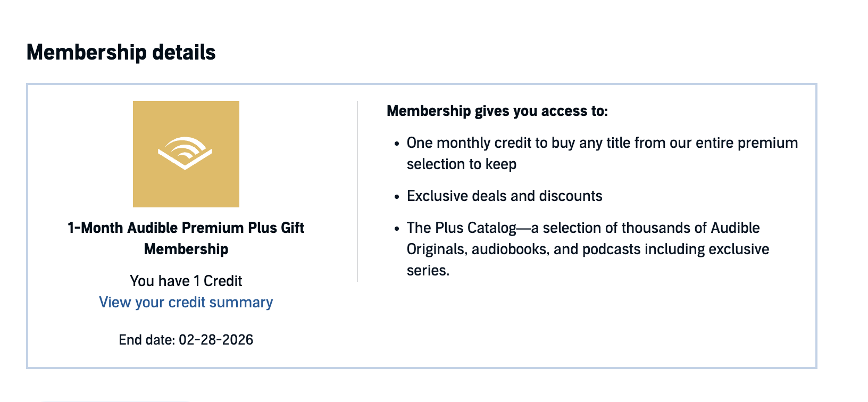Click the Membership details heading
The image size is (868, 402).
121,52
